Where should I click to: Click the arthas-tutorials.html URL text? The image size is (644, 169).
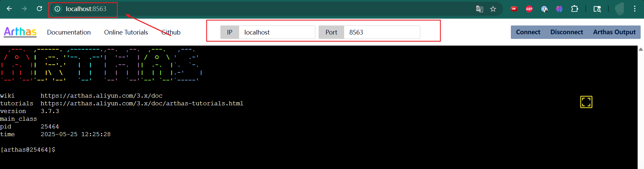click(x=142, y=103)
